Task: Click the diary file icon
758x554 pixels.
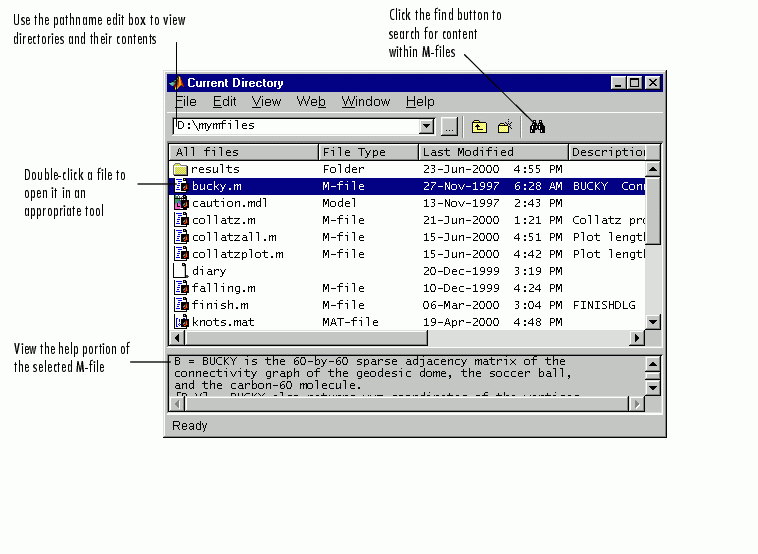Action: click(181, 271)
